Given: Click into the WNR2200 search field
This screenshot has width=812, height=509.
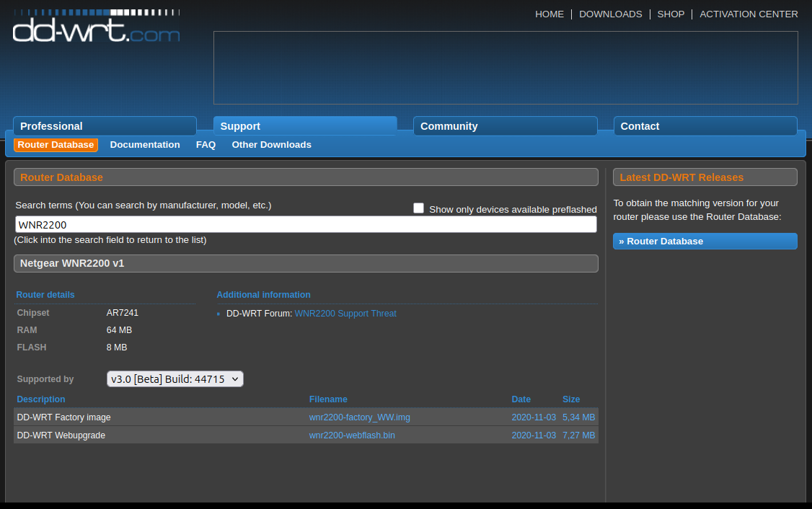Looking at the screenshot, I should click(x=306, y=225).
